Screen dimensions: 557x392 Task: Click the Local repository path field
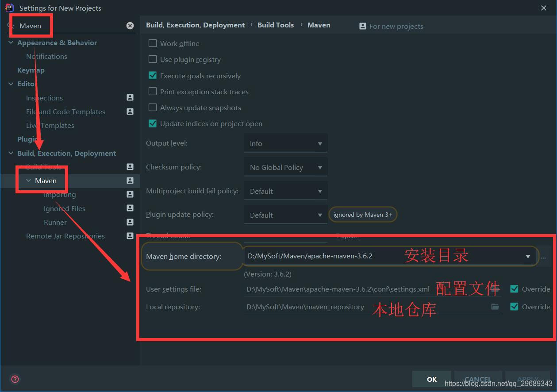point(373,307)
